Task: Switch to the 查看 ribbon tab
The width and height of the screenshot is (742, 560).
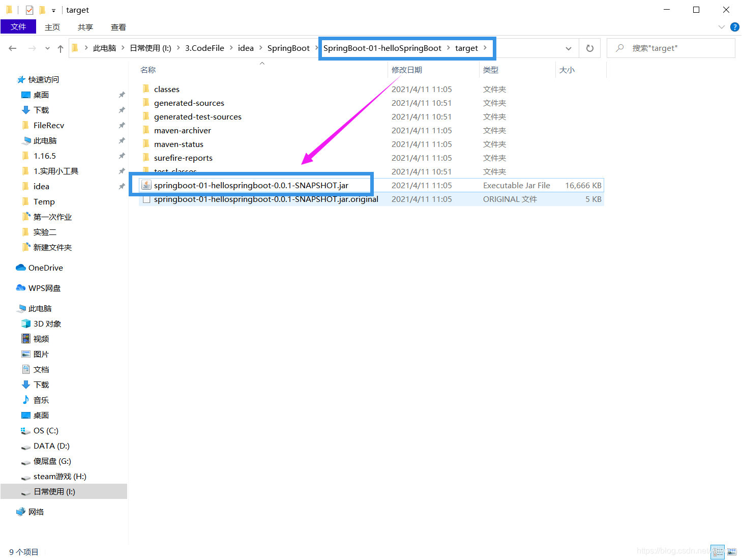Action: click(x=118, y=27)
